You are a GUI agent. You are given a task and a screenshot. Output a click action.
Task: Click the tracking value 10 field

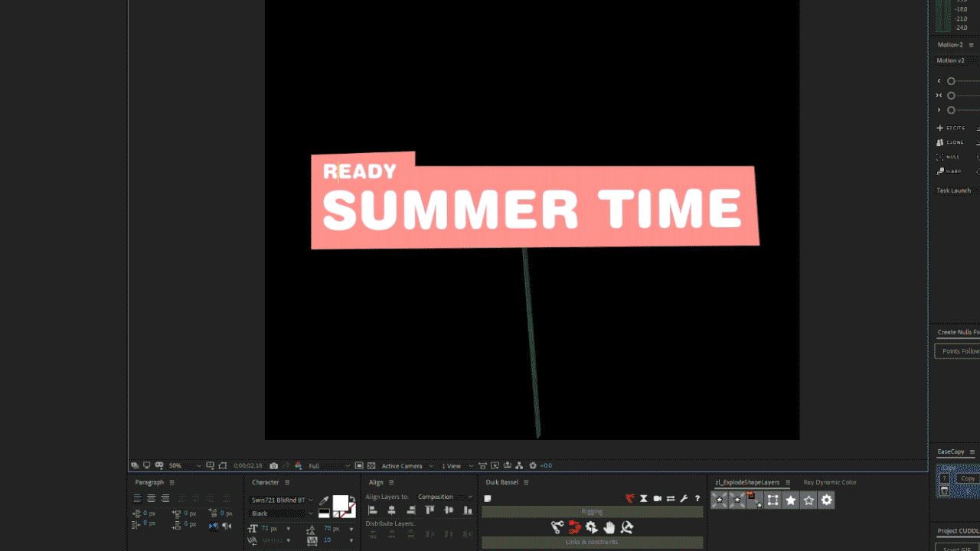coord(328,540)
